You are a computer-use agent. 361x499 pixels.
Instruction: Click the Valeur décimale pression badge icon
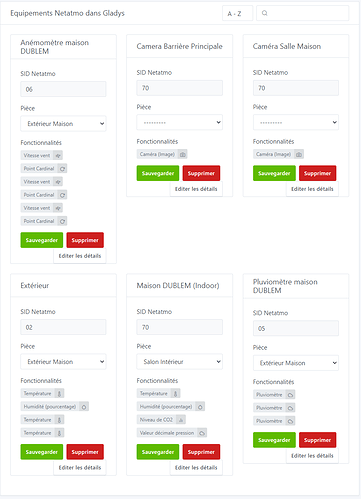pyautogui.click(x=202, y=433)
